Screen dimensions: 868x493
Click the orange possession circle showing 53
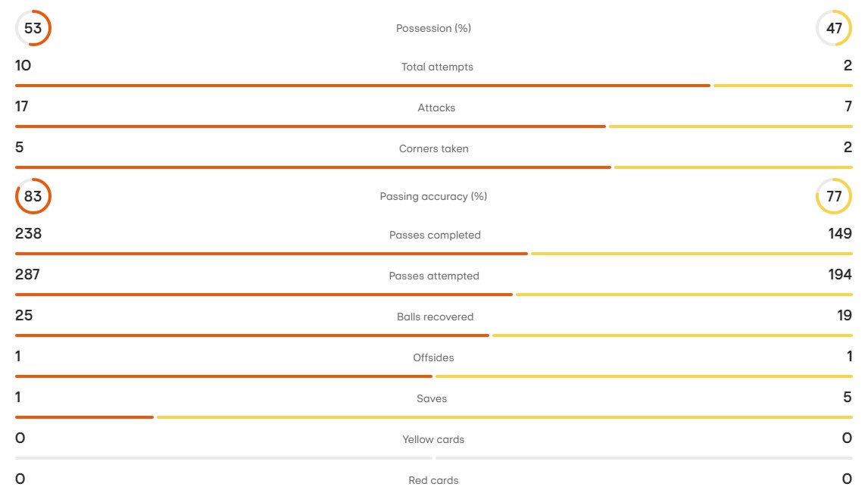click(33, 28)
